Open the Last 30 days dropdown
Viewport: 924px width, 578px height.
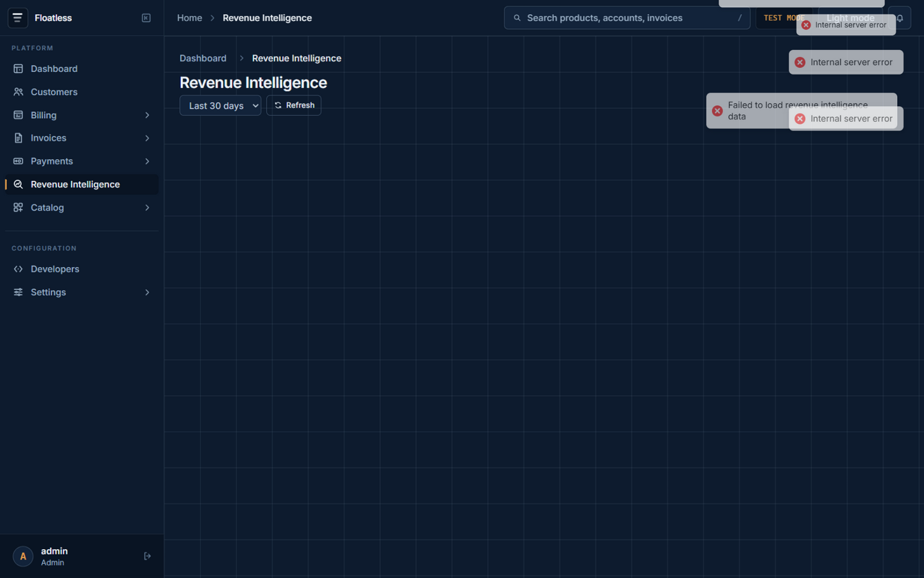[220, 105]
